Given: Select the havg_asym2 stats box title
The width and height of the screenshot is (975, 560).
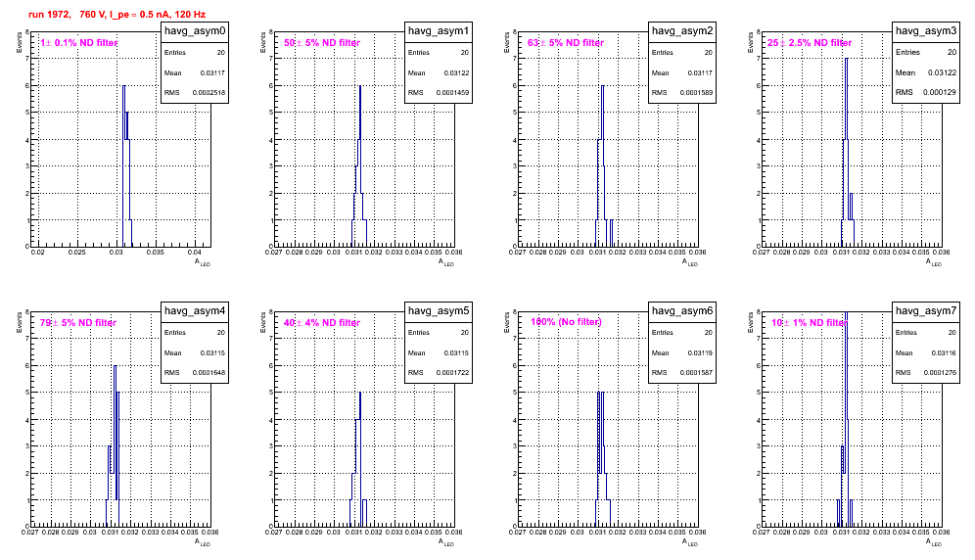Looking at the screenshot, I should tap(682, 30).
